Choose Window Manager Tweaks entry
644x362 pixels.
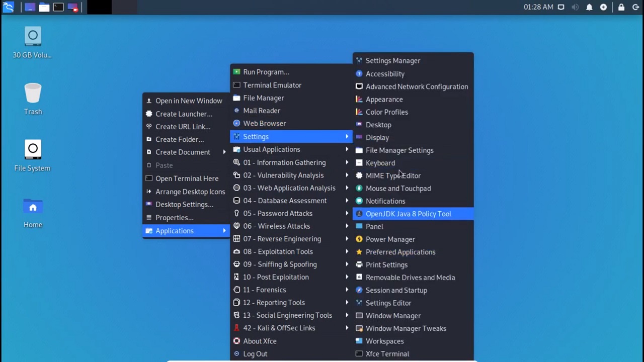click(x=406, y=328)
